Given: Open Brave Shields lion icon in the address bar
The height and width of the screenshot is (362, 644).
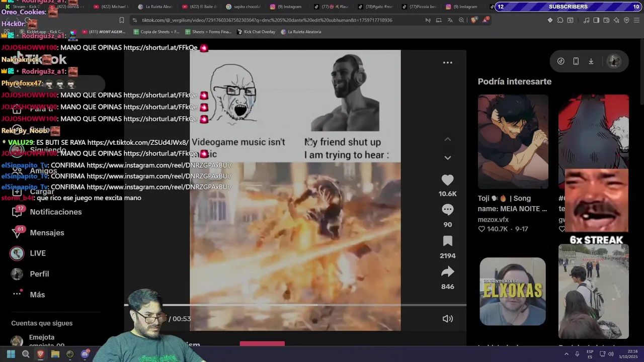Looking at the screenshot, I should (474, 20).
